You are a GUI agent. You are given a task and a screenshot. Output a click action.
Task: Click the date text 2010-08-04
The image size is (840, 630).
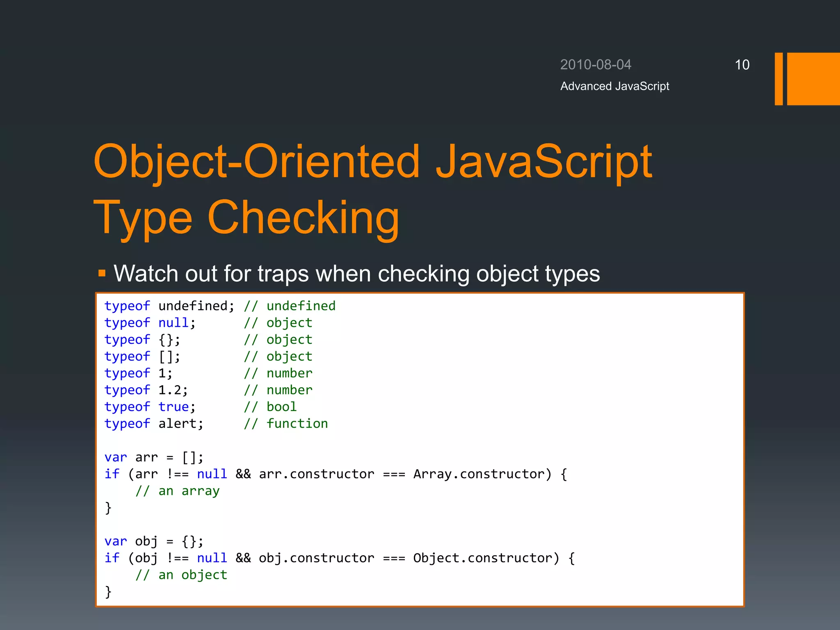pos(596,65)
